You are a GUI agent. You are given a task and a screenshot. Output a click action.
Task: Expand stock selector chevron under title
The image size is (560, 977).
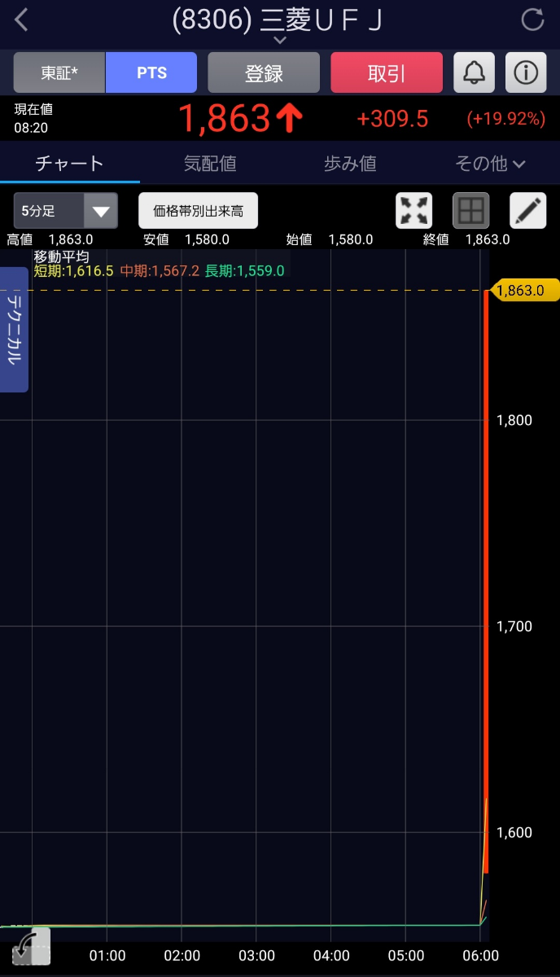pyautogui.click(x=279, y=40)
